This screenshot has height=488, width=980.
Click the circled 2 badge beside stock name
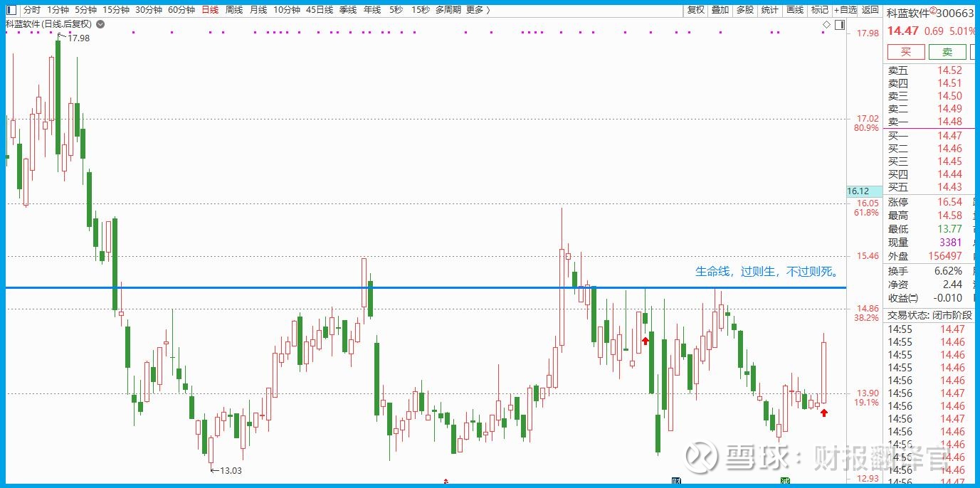tap(933, 11)
